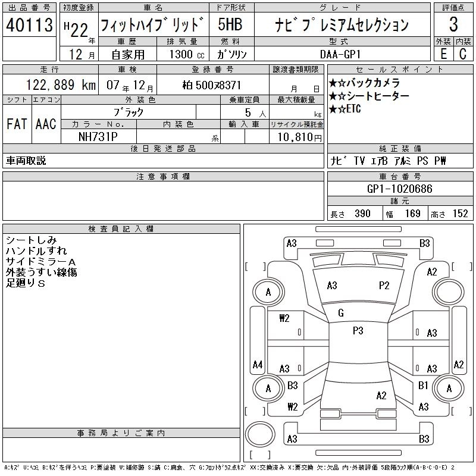Click color code NH731P
Image resolution: width=476 pixels, height=476 pixels.
99,136
